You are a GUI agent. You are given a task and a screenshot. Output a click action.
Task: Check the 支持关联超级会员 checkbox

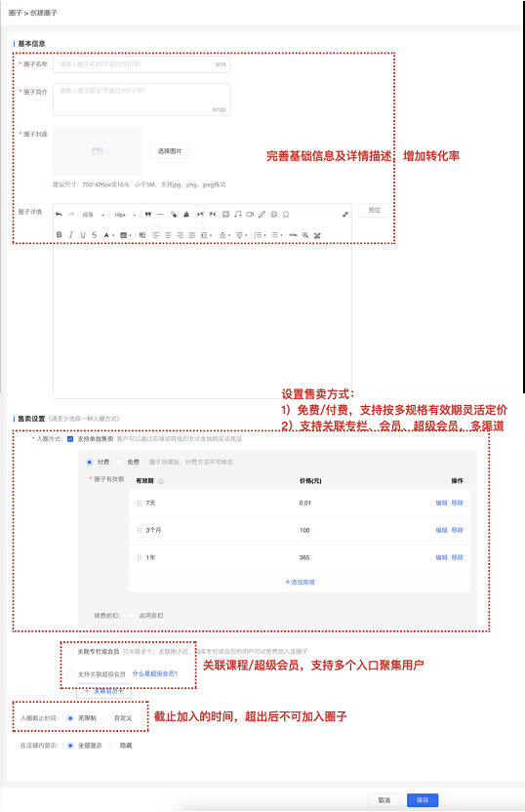70,674
